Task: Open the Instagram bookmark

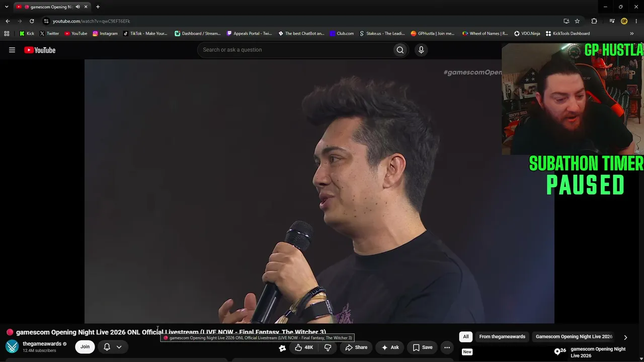Action: [x=105, y=34]
